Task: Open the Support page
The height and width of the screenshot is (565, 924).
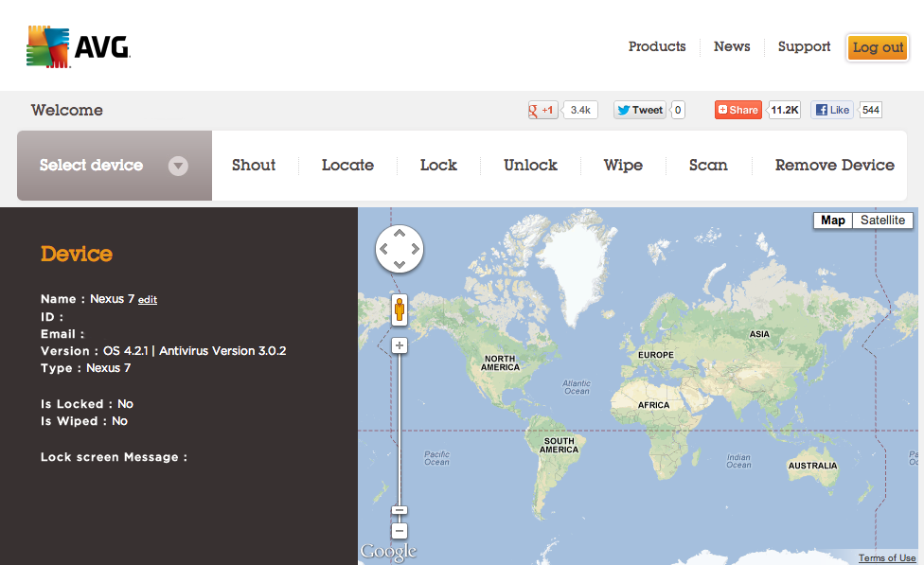Action: tap(804, 46)
